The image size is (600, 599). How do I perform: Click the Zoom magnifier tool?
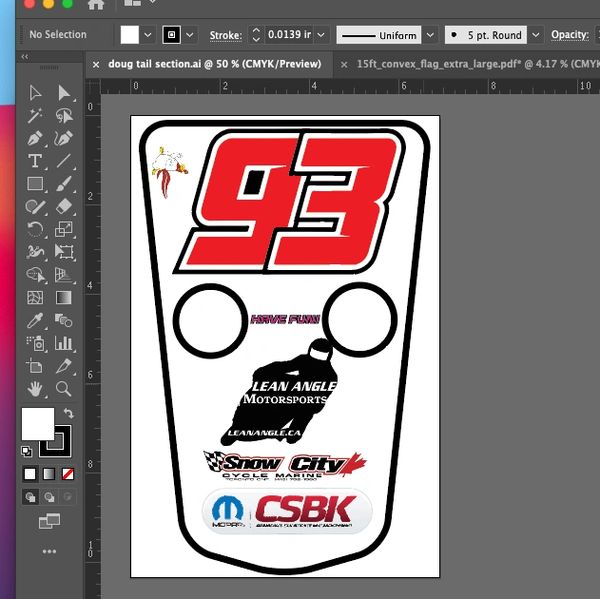(x=64, y=388)
